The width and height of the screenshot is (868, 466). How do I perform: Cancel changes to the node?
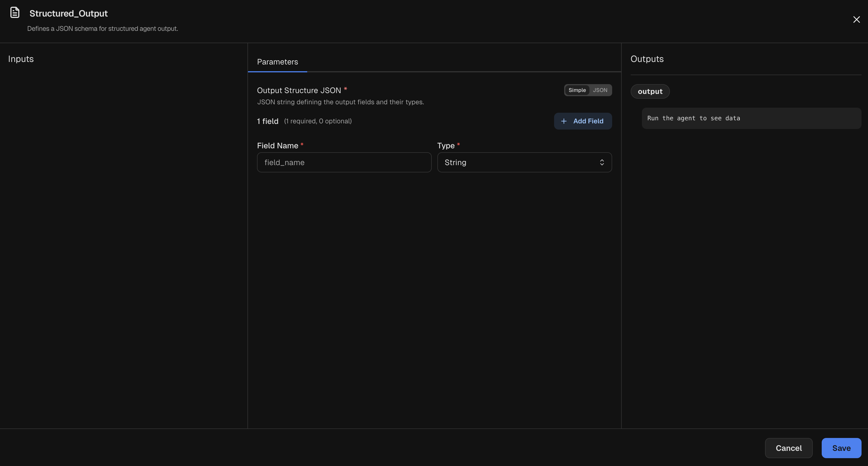[x=789, y=448]
